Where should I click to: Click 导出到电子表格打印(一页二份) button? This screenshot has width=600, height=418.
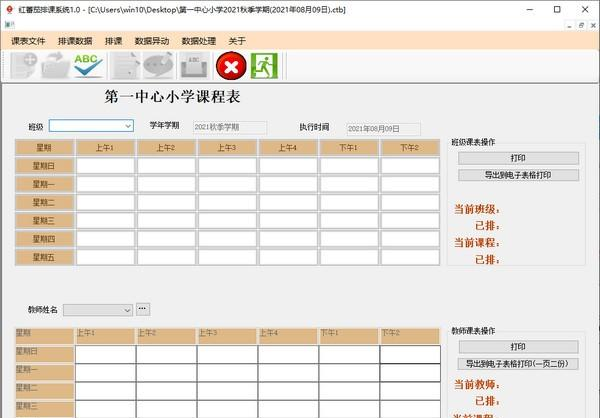pyautogui.click(x=518, y=364)
